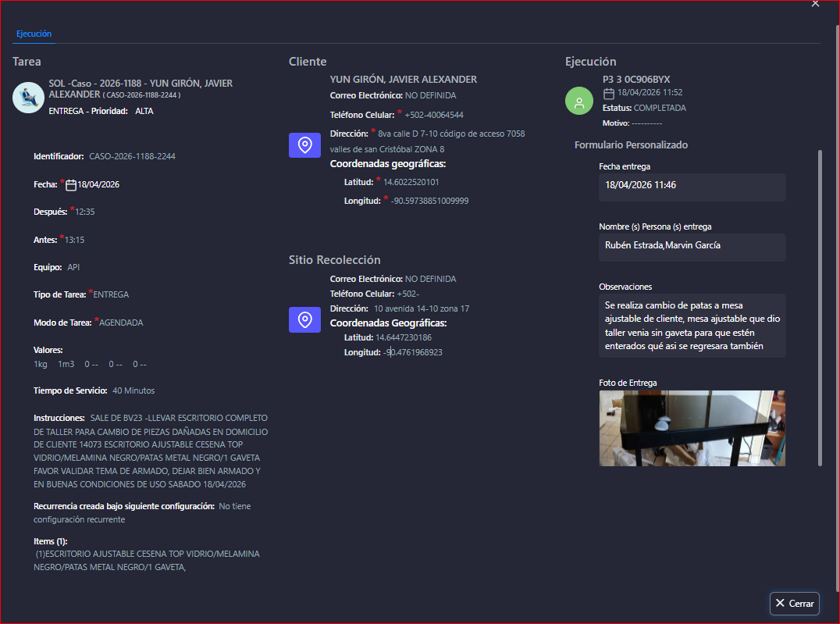Click the client phone number +502-40064544
Viewport: 840px width, 624px height.
pos(433,115)
